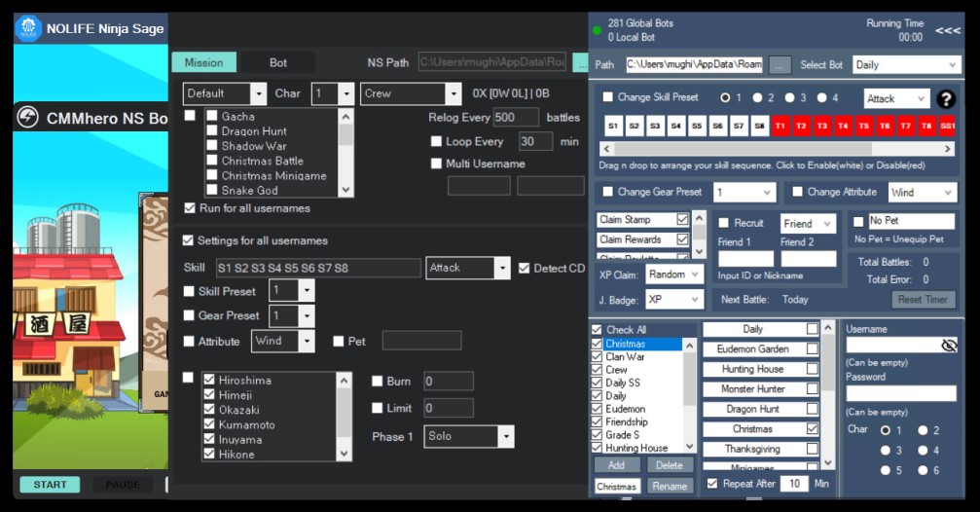Switch to the Bot tab
980x512 pixels.
[x=278, y=62]
